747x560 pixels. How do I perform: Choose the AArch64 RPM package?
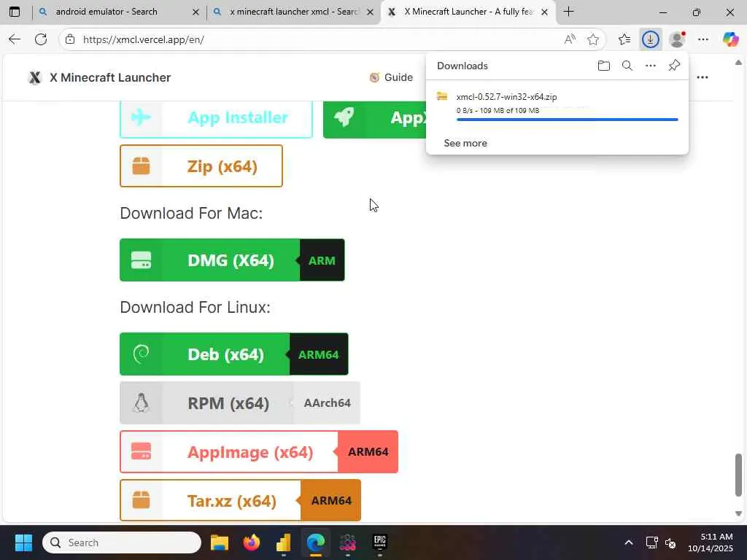(x=327, y=402)
